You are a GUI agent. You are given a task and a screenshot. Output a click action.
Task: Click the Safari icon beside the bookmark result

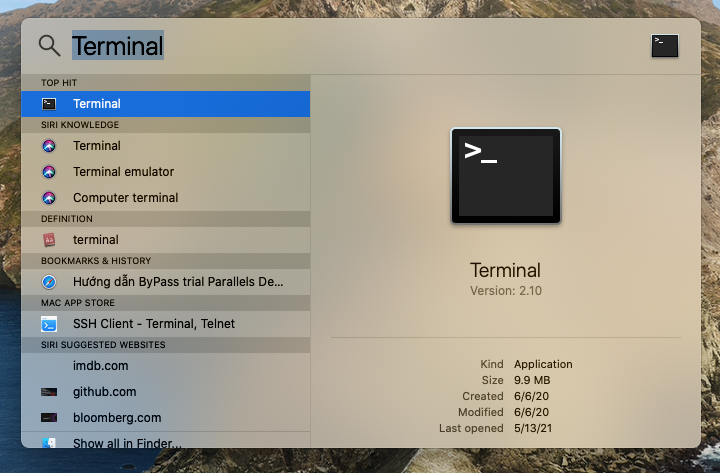point(49,282)
